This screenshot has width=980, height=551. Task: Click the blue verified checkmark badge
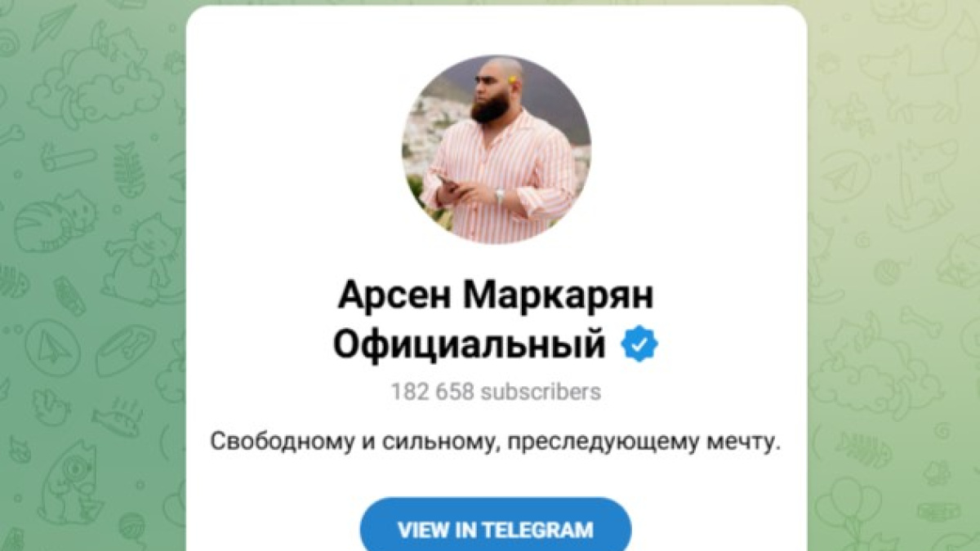coord(639,345)
